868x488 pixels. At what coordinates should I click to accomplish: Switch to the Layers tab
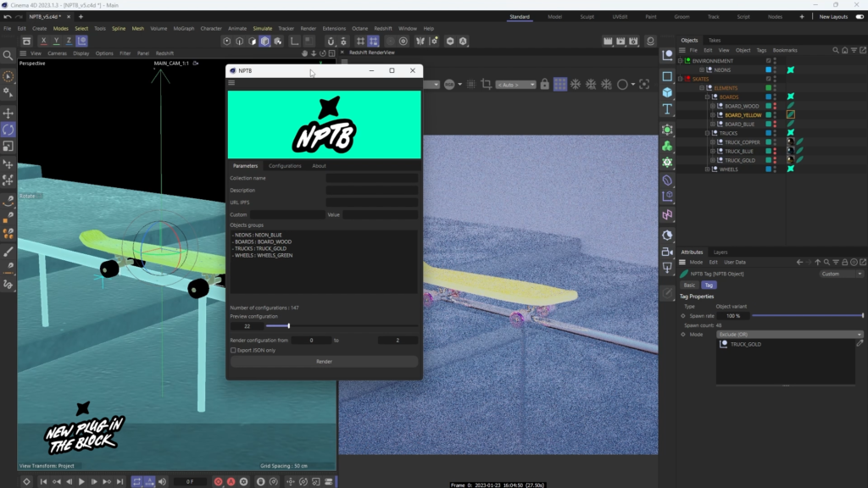tap(721, 252)
